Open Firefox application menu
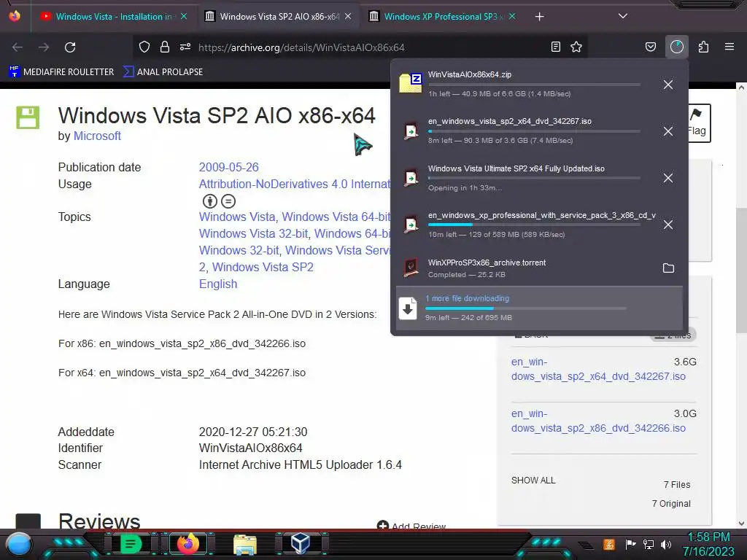Viewport: 747px width, 560px height. click(x=729, y=47)
